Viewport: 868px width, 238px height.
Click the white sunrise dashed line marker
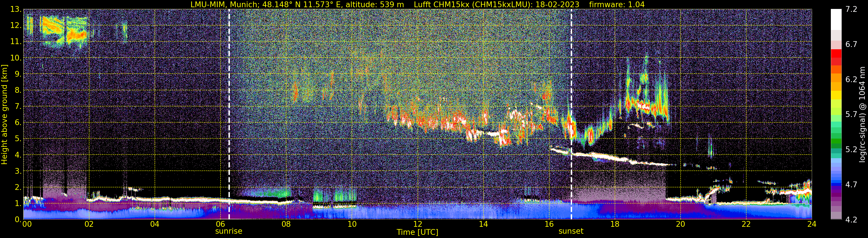click(229, 114)
